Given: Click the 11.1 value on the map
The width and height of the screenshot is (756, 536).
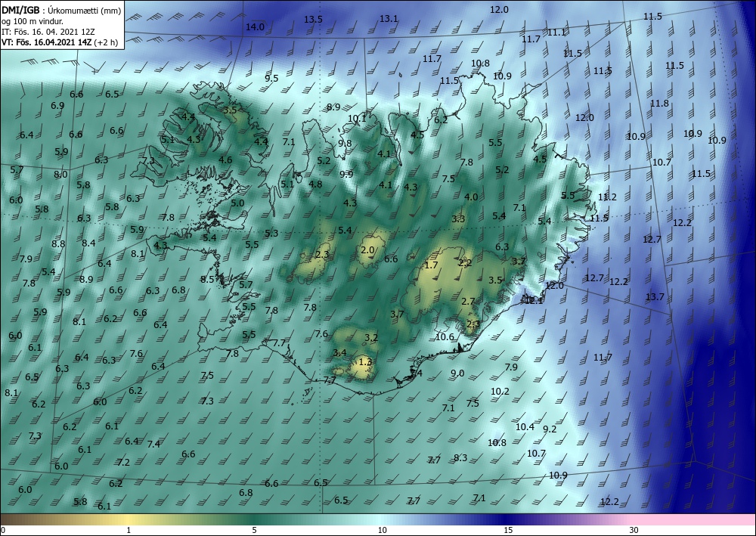Looking at the screenshot, I should 556,32.
